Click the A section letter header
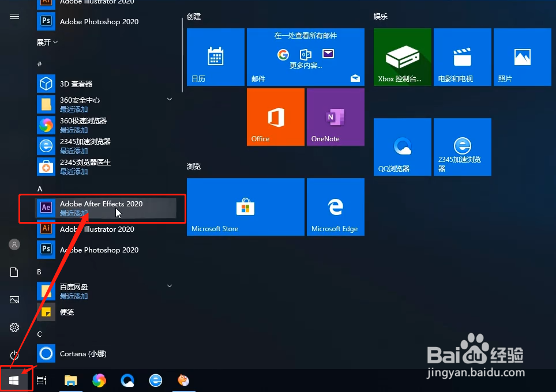Image resolution: width=556 pixels, height=392 pixels. pyautogui.click(x=40, y=189)
